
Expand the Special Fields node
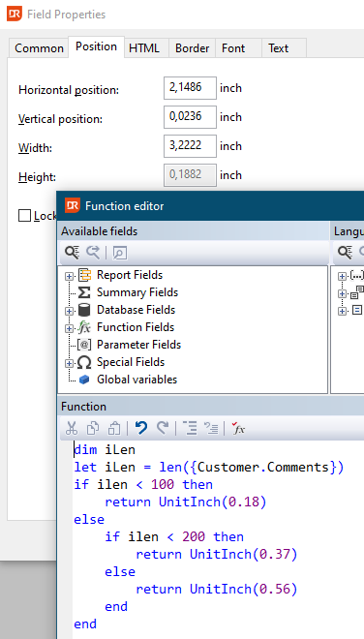(70, 363)
